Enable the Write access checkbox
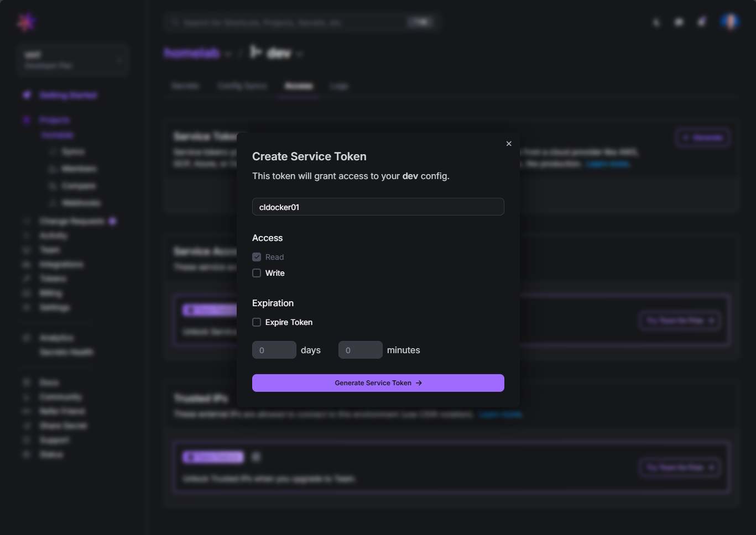This screenshot has height=535, width=756. pos(257,273)
